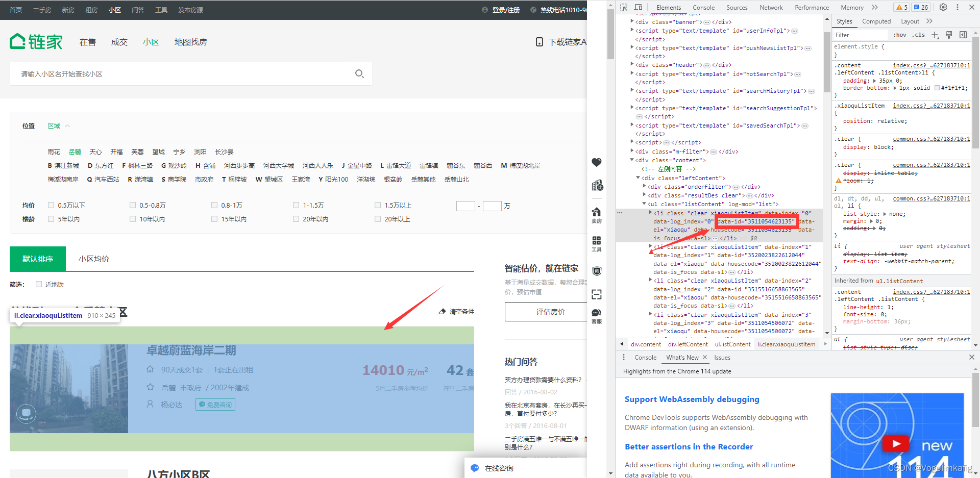Viewport: 980px width, 478px height.
Task: Click the 免费咨询 button
Action: point(215,405)
